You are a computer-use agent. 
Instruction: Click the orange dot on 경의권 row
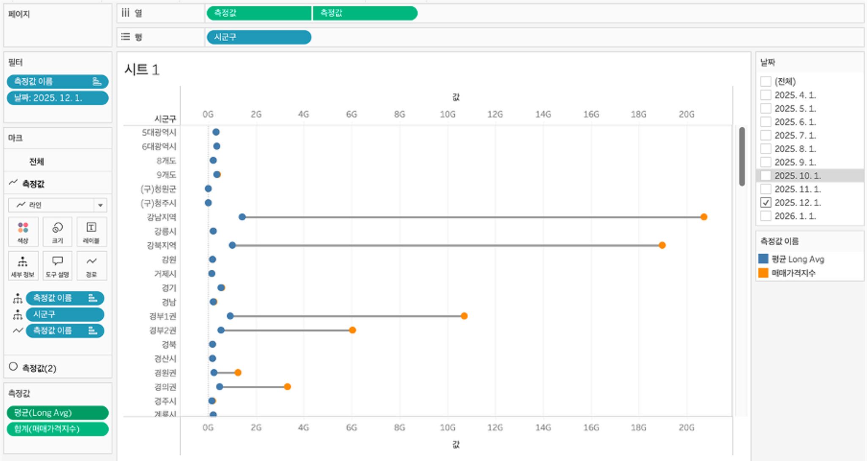coord(287,387)
